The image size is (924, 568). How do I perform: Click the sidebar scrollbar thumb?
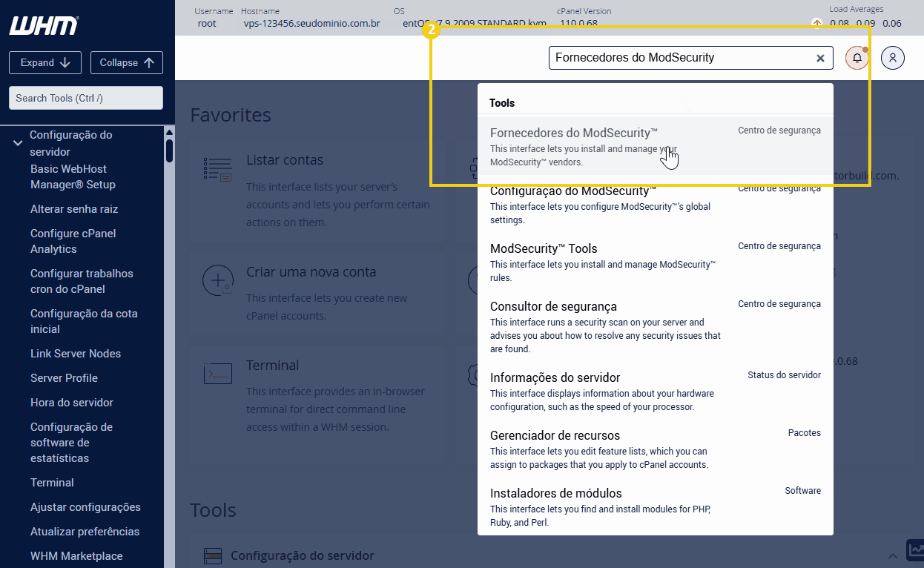[170, 151]
